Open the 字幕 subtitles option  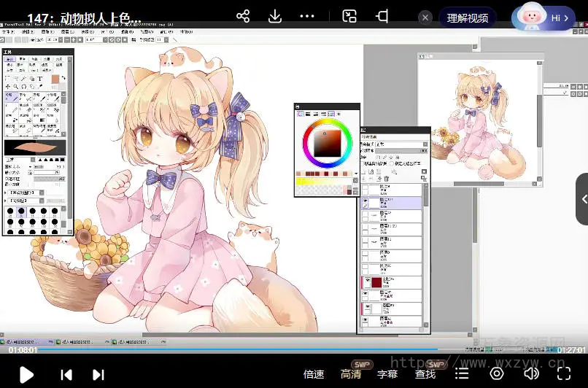click(x=387, y=374)
